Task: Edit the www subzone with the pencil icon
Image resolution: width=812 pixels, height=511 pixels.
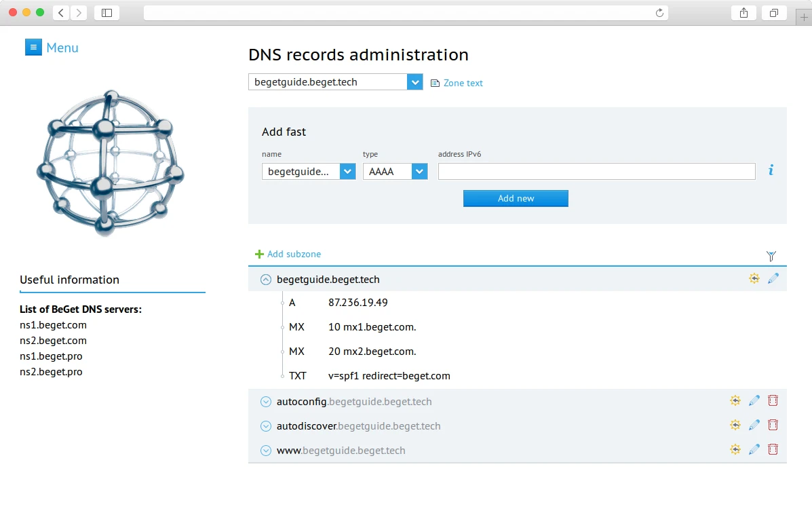Action: pos(754,449)
